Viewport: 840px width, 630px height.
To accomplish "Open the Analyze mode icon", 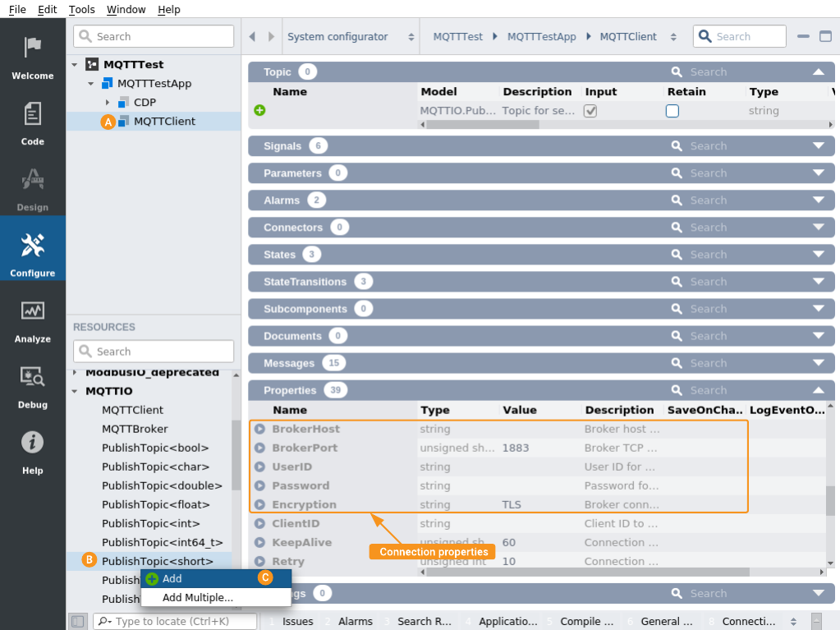I will coord(32,311).
